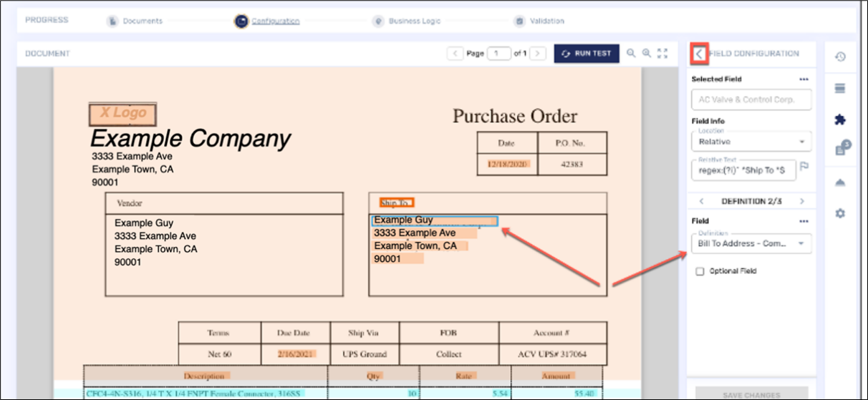Click the back arrow beside Field Configuration
Image resolution: width=868 pixels, height=400 pixels.
coord(699,54)
